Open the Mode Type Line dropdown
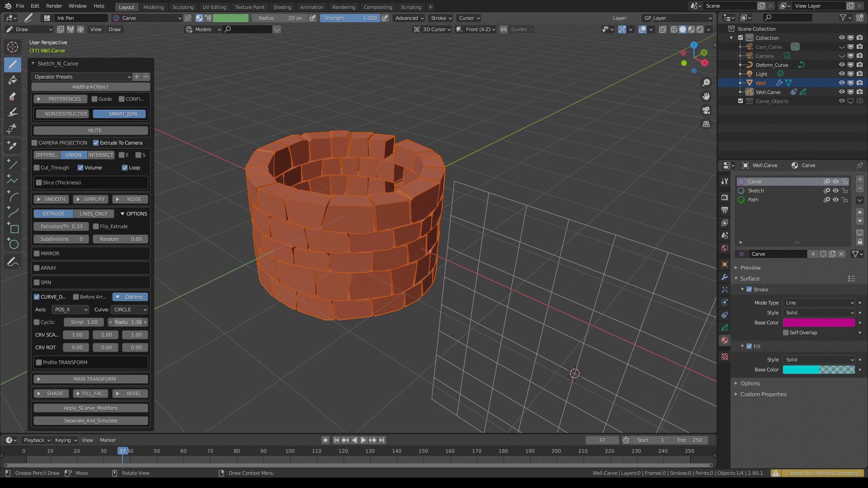Viewport: 868px width, 488px height. [819, 303]
